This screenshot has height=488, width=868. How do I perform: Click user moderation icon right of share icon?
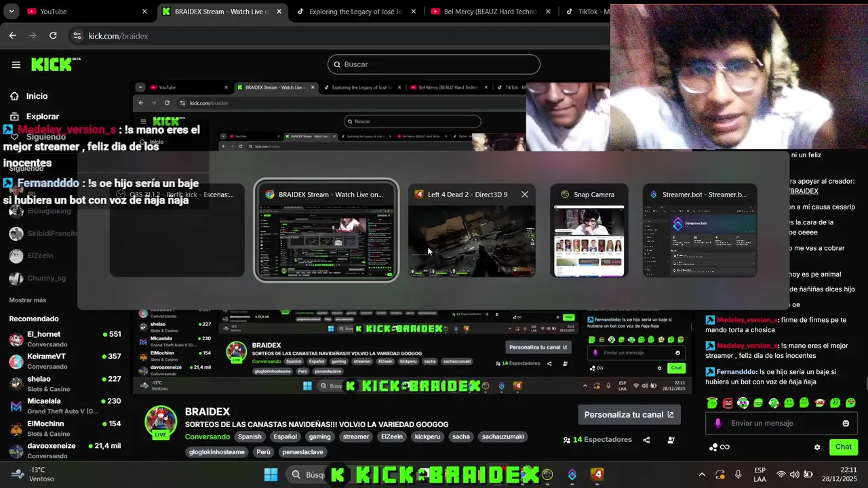click(x=671, y=440)
